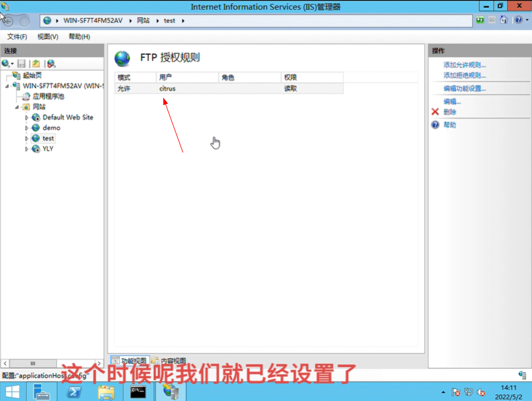Click the red X delete icon
The width and height of the screenshot is (532, 401).
[x=435, y=112]
